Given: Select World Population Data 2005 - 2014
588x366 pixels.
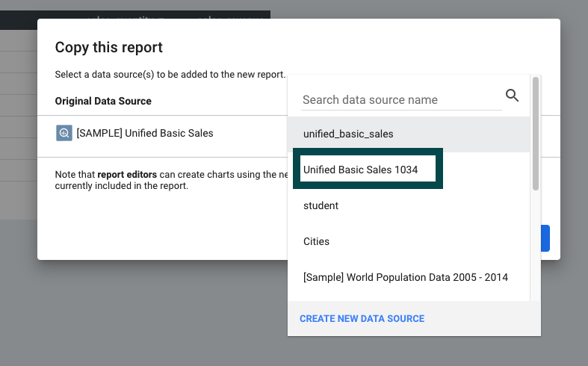Looking at the screenshot, I should click(x=409, y=278).
